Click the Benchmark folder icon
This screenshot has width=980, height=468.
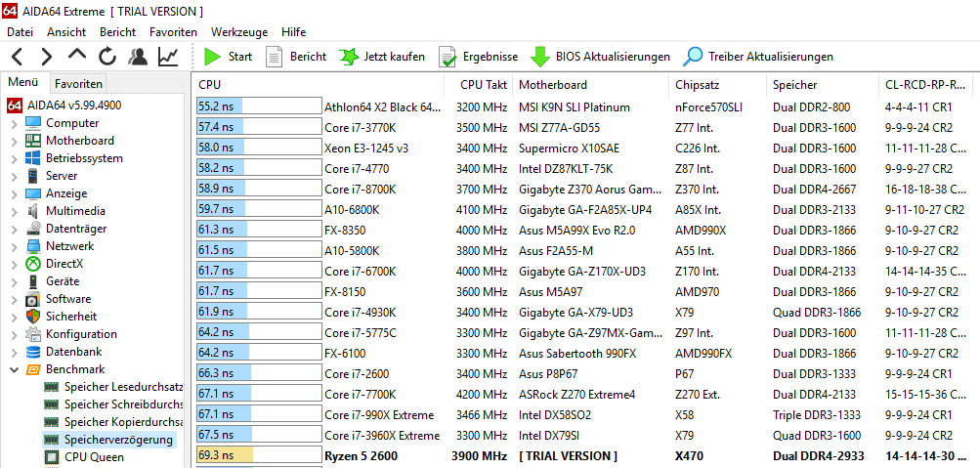(33, 369)
